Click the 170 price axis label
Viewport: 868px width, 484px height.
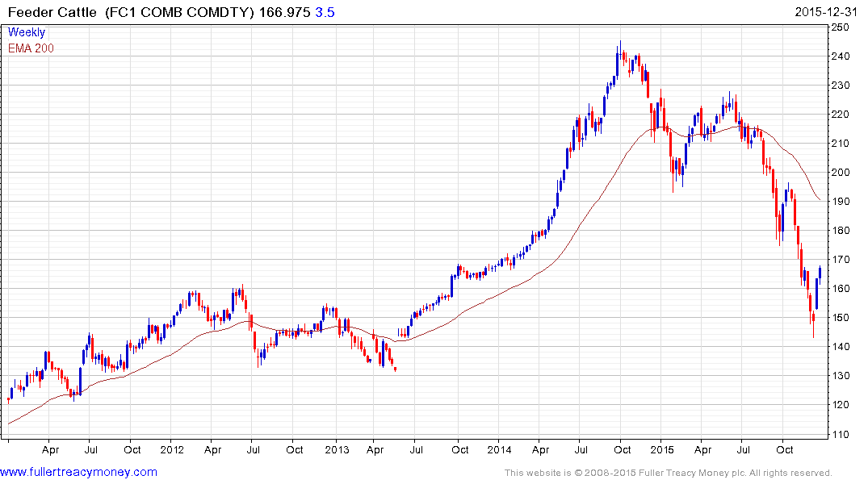click(x=841, y=260)
